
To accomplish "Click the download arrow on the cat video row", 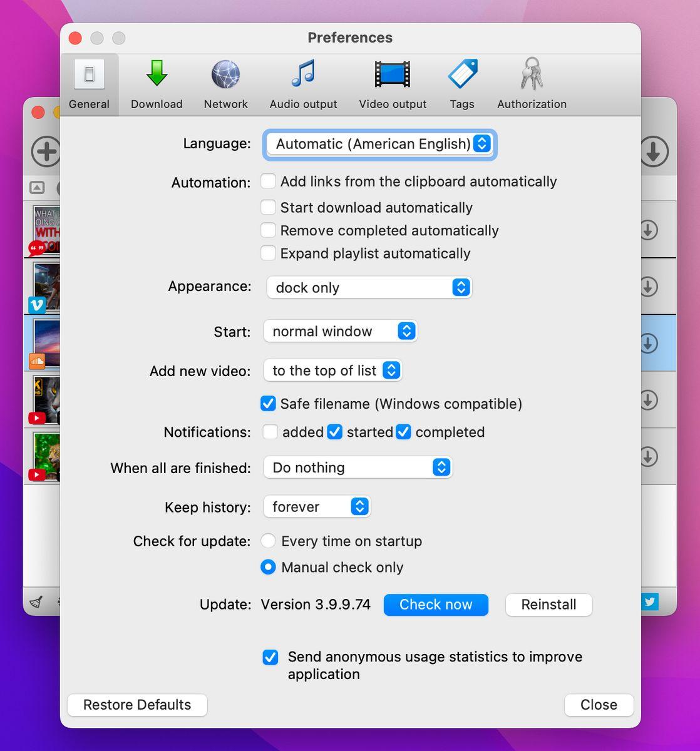I will tap(649, 400).
